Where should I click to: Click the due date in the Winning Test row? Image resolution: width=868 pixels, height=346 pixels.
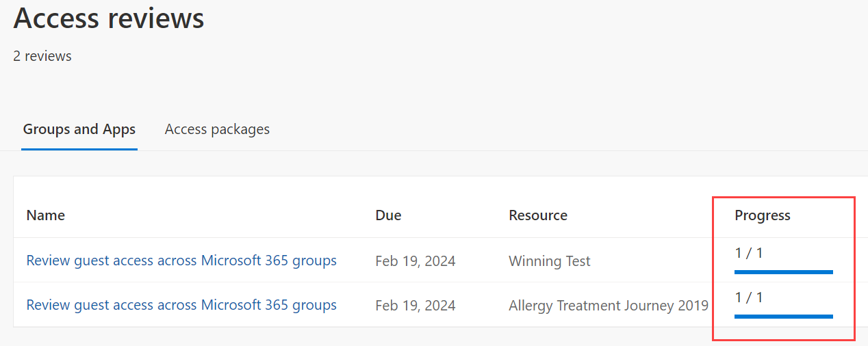pos(416,261)
